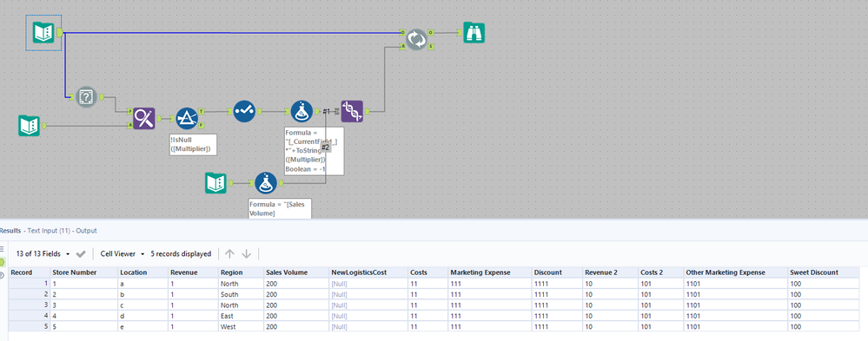Click the Formula annotation mentioning Sales Volume
868x341 pixels.
(x=280, y=208)
